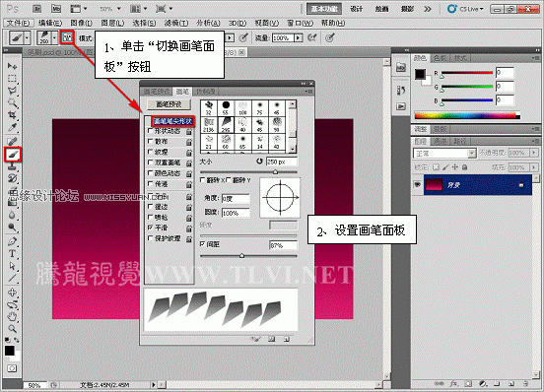Open the 滤镜(T) menu
Image resolution: width=544 pixels, height=392 pixels.
pos(176,23)
